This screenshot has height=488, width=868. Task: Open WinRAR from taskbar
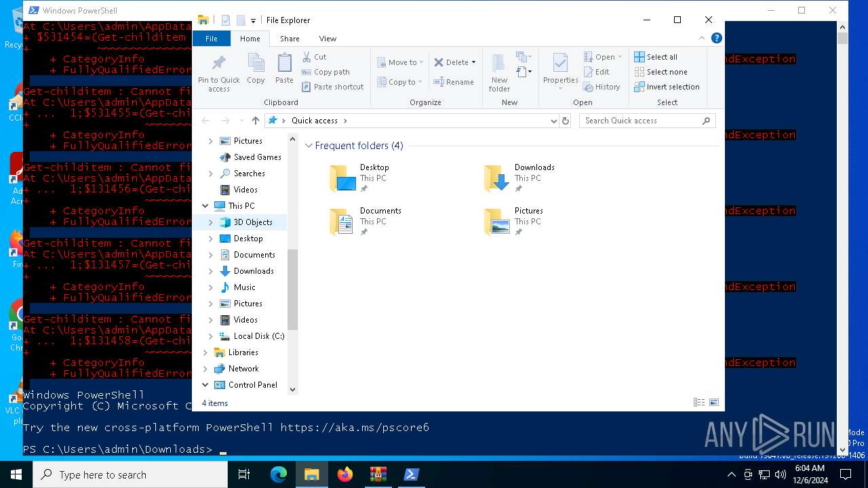tap(378, 474)
